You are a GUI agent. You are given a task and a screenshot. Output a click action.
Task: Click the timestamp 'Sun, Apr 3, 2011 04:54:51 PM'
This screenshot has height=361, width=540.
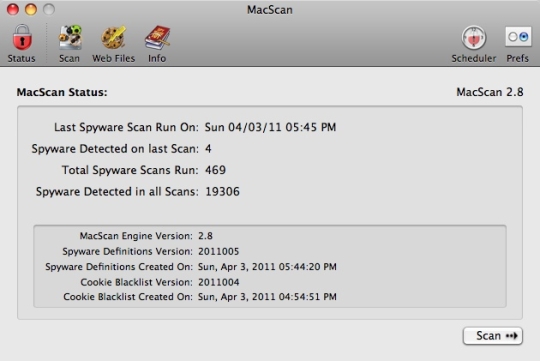tap(267, 297)
